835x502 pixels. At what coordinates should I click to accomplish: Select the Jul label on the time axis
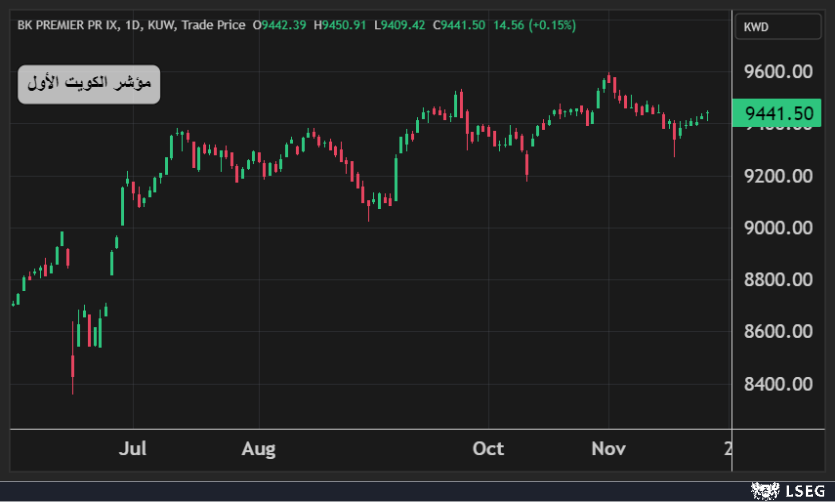pos(131,449)
